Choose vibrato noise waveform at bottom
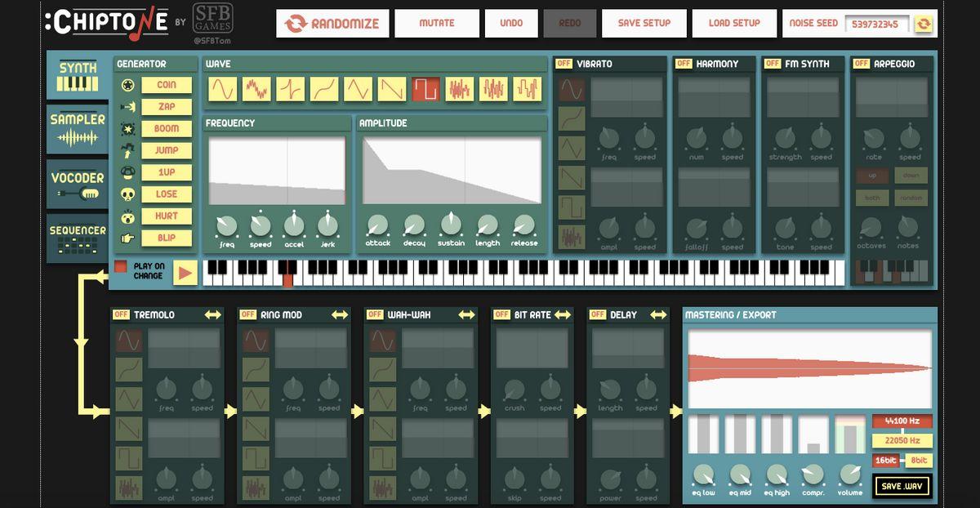 [572, 238]
